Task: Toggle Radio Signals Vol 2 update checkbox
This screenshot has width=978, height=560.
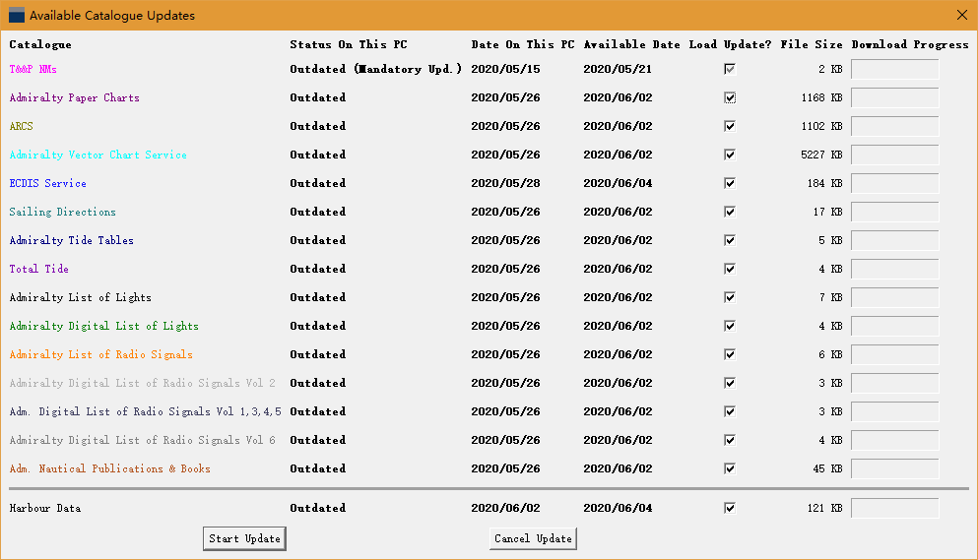Action: 730,383
